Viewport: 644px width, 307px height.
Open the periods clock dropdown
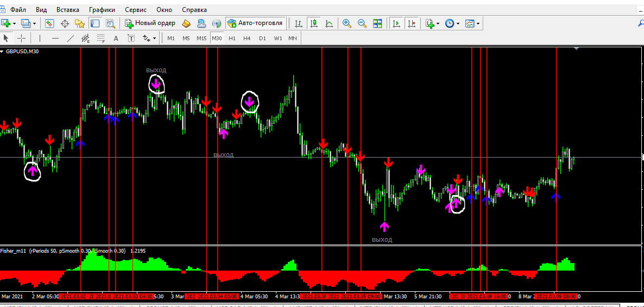coord(458,23)
